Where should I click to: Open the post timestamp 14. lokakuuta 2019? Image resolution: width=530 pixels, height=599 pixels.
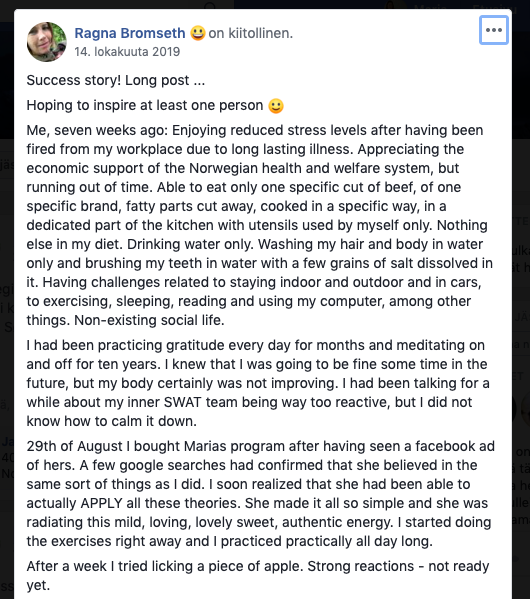click(127, 52)
